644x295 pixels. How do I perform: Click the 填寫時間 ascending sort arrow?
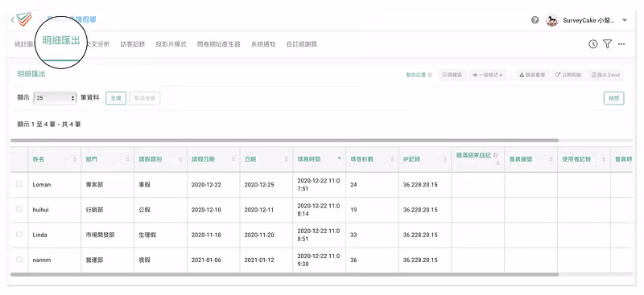pos(339,158)
